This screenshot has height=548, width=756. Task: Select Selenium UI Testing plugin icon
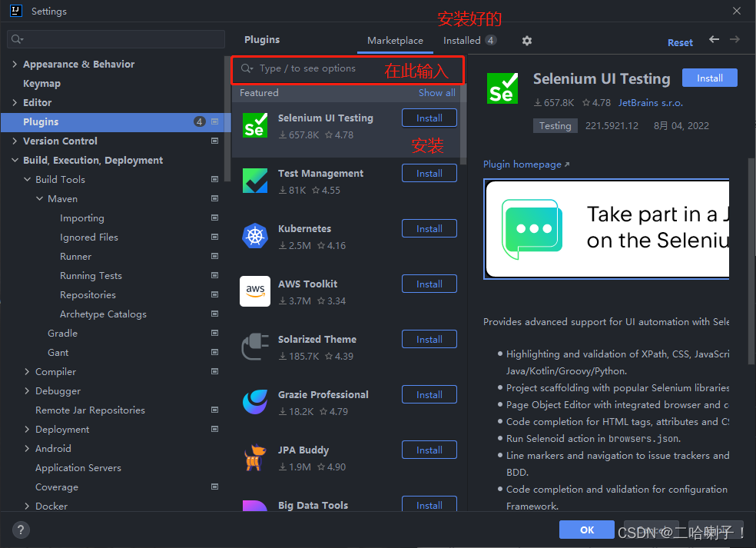255,125
